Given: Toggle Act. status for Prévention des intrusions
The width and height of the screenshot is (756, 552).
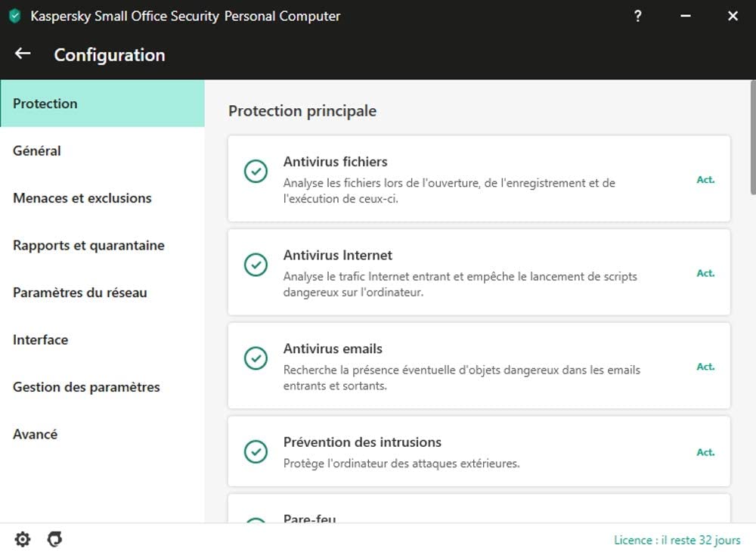Looking at the screenshot, I should coord(705,453).
